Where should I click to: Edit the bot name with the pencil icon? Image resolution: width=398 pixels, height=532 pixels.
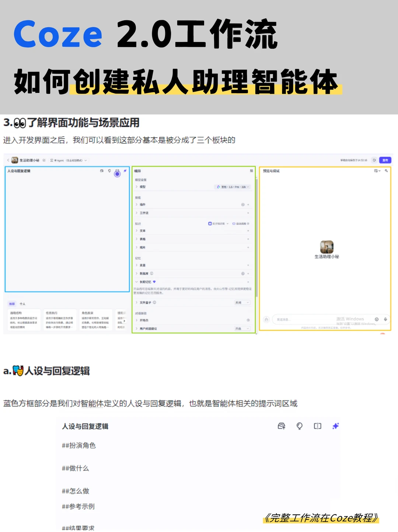[44, 160]
